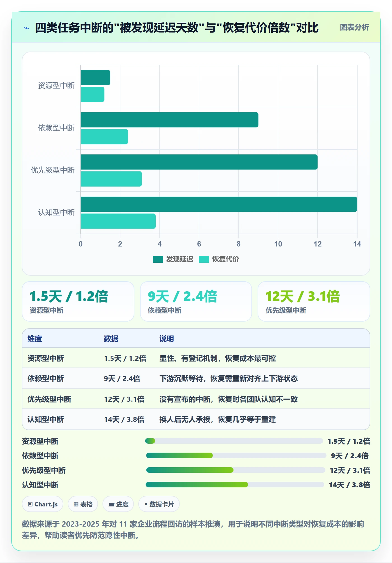392x563 pixels.
Task: Click the light teal 优先级型中断 chart bar
Action: coord(111,179)
